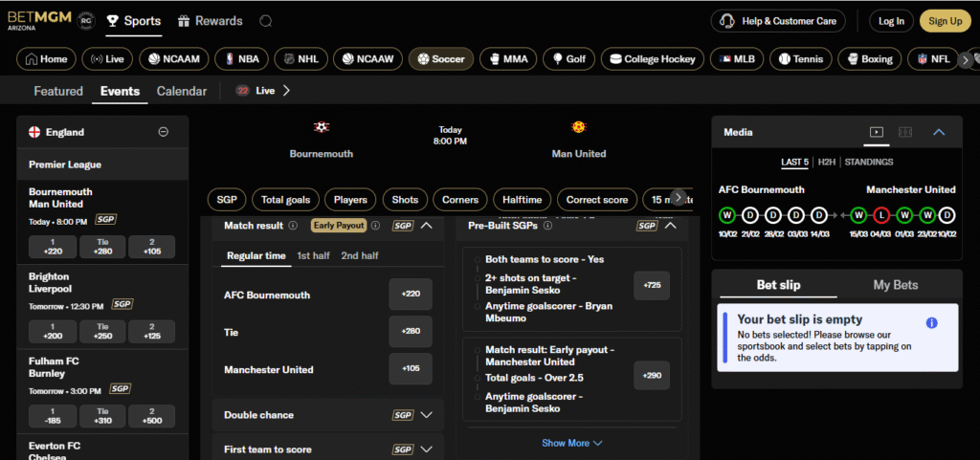Add the +290 pre-built SGP
Screen dimensions: 980x460
tap(652, 376)
